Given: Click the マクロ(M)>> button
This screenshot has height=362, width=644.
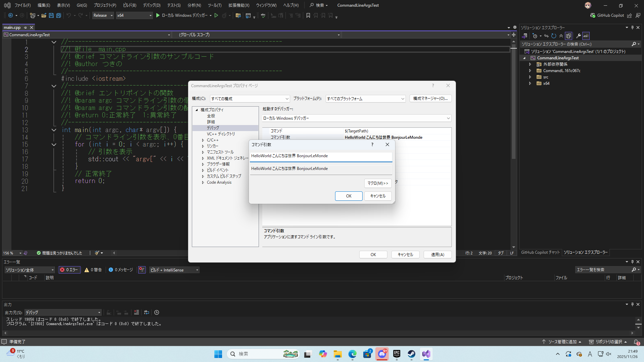Looking at the screenshot, I should (378, 183).
